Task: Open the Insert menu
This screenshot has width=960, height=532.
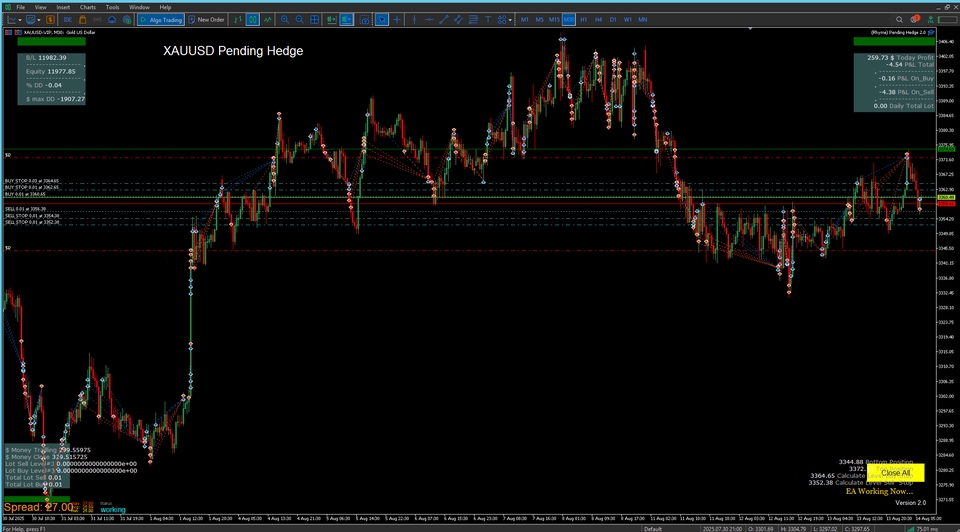Action: (x=63, y=7)
